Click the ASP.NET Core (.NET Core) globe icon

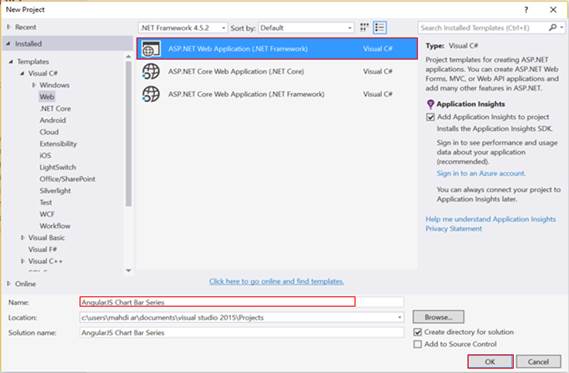[151, 71]
